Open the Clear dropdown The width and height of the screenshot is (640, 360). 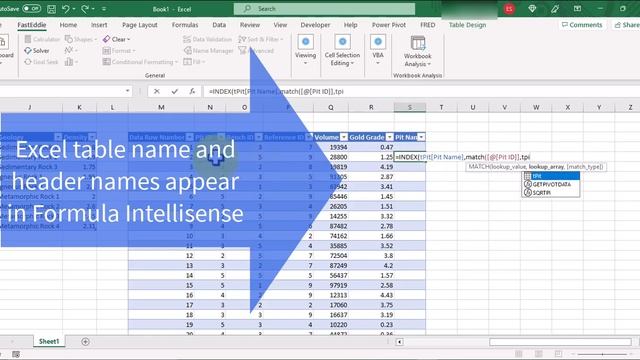point(116,39)
